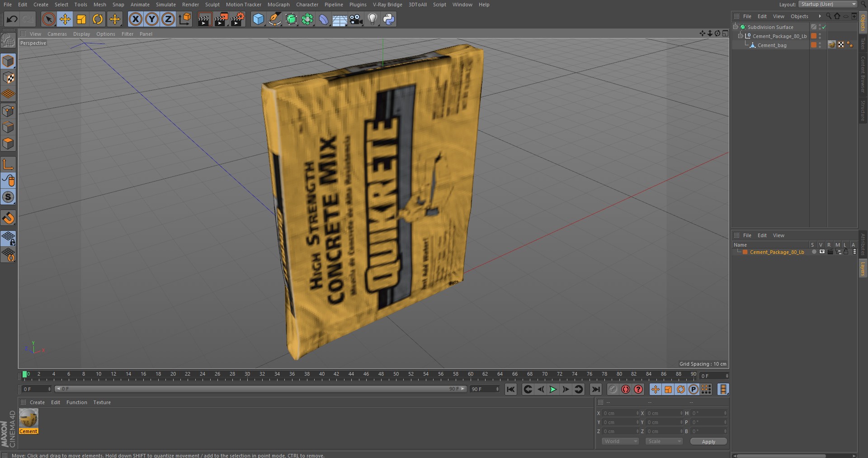Collapse the Cement_Package_80_Lb object
The image size is (868, 458).
[741, 36]
